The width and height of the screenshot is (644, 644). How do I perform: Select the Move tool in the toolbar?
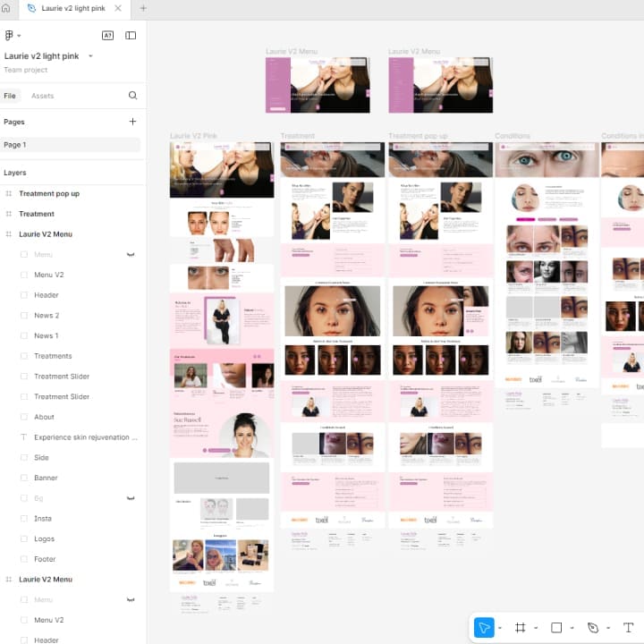(483, 628)
